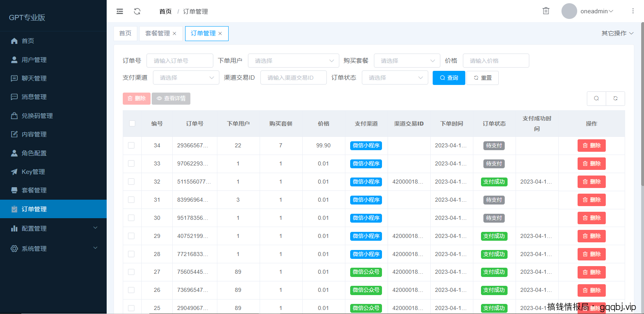This screenshot has width=644, height=314.
Task: Open the 其它操作 dropdown
Action: [617, 33]
